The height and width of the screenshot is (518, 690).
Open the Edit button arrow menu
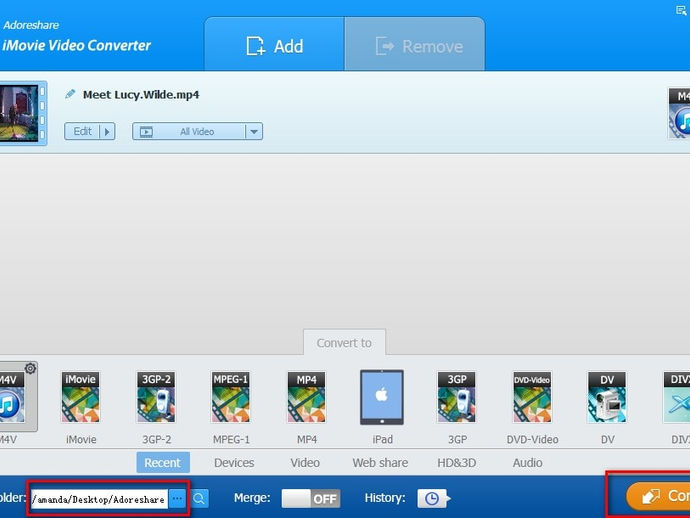pyautogui.click(x=107, y=131)
